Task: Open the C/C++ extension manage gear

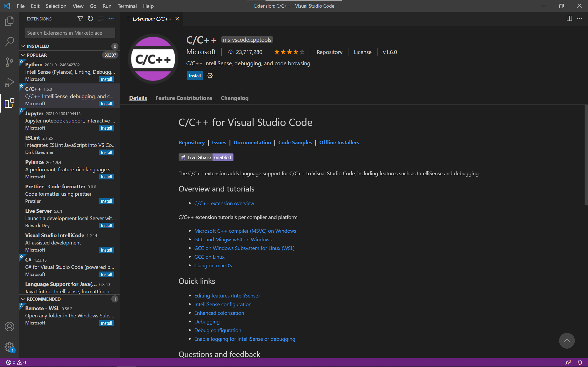Action: click(x=210, y=76)
